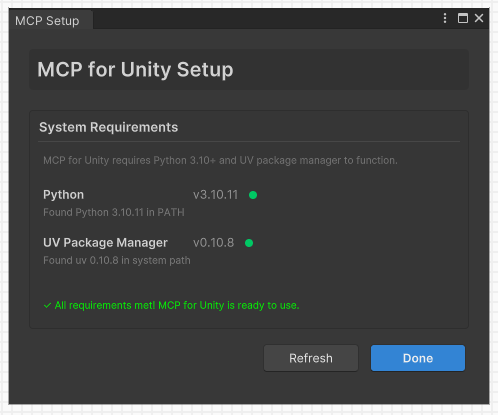Click the All requirements met message
Screen dimensions: 498x415
click(177, 305)
